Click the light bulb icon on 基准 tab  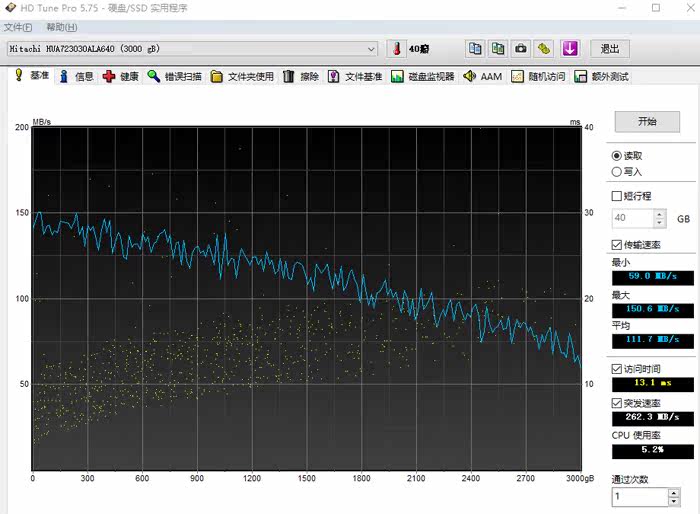pyautogui.click(x=19, y=75)
